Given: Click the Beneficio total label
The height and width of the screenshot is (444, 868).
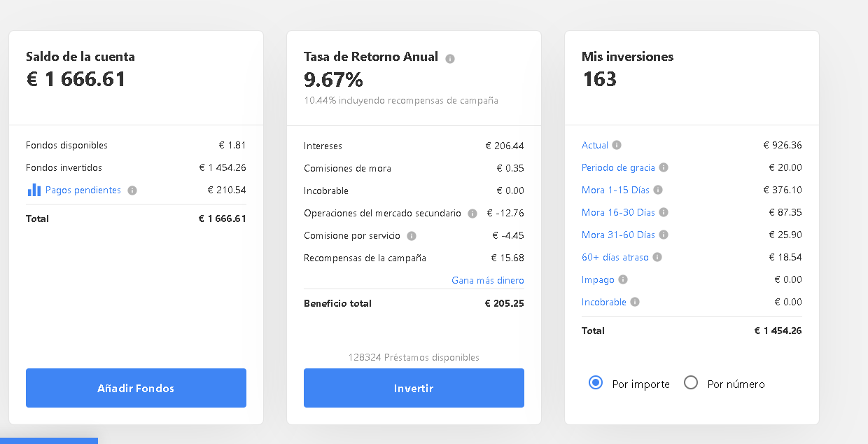Looking at the screenshot, I should tap(337, 303).
